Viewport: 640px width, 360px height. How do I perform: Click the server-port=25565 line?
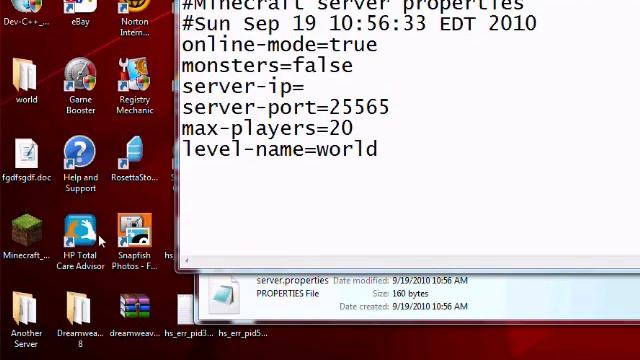pos(285,107)
